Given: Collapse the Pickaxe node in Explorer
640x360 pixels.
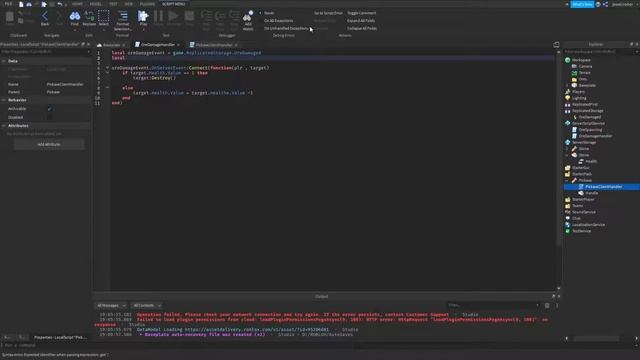Looking at the screenshot, I should pyautogui.click(x=567, y=180).
